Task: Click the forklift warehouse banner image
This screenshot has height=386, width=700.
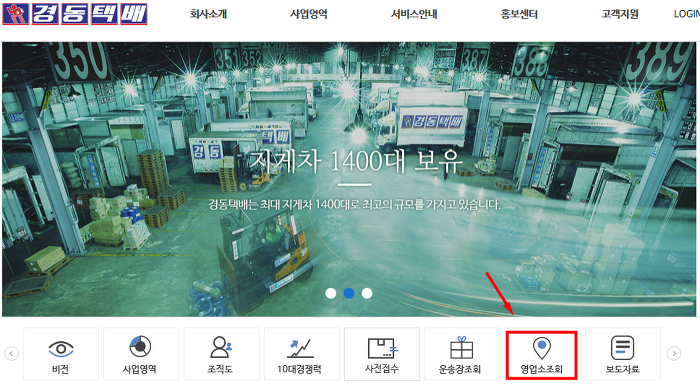Action: click(349, 179)
